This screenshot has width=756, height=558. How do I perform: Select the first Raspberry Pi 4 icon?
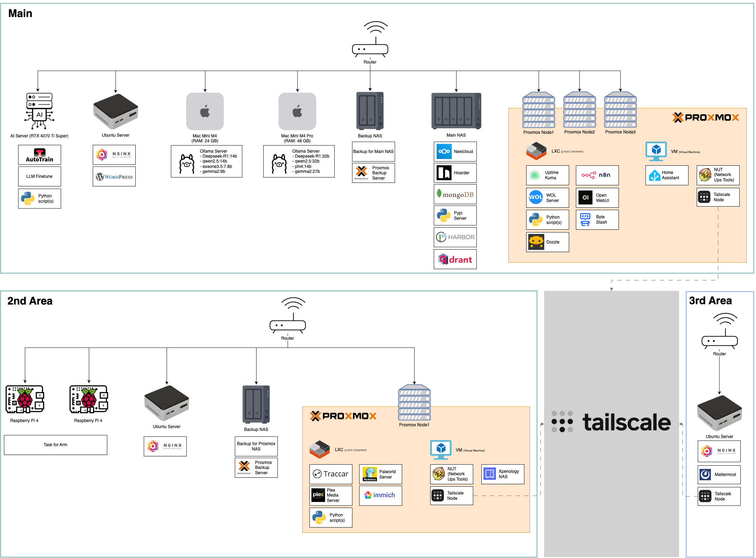click(x=25, y=399)
